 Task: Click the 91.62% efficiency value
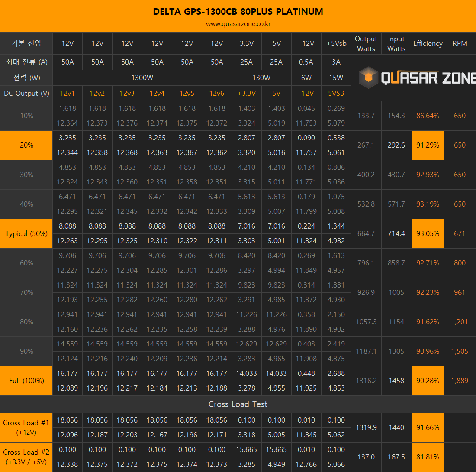[428, 322]
